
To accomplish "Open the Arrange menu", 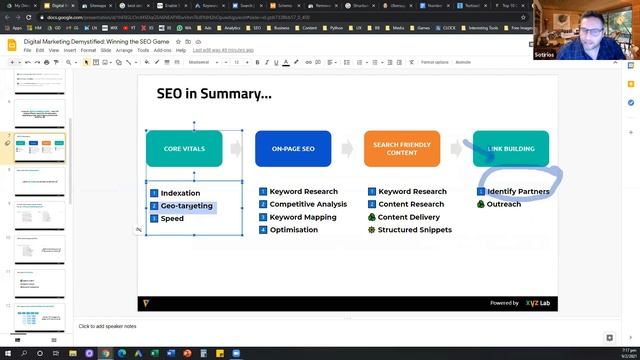I will point(124,50).
